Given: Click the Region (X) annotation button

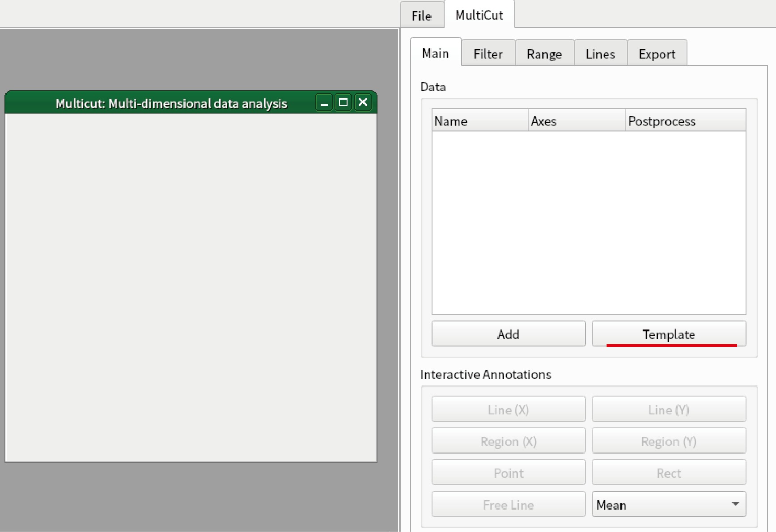Looking at the screenshot, I should pos(509,441).
